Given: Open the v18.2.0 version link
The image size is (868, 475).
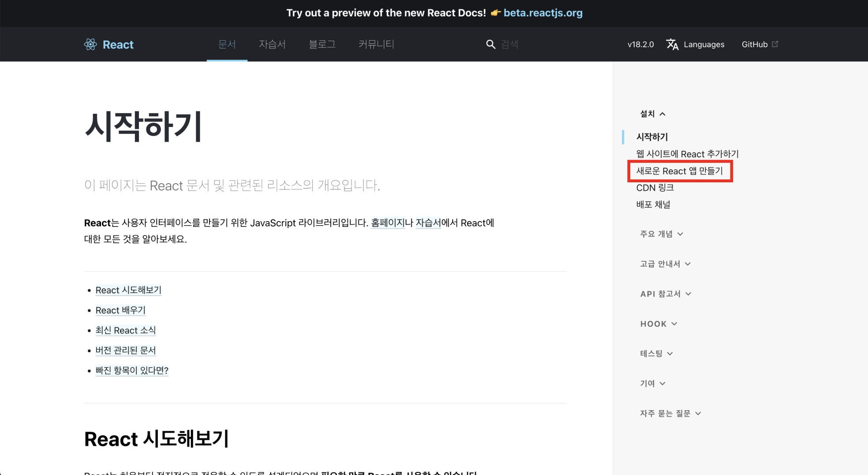Looking at the screenshot, I should click(x=640, y=45).
